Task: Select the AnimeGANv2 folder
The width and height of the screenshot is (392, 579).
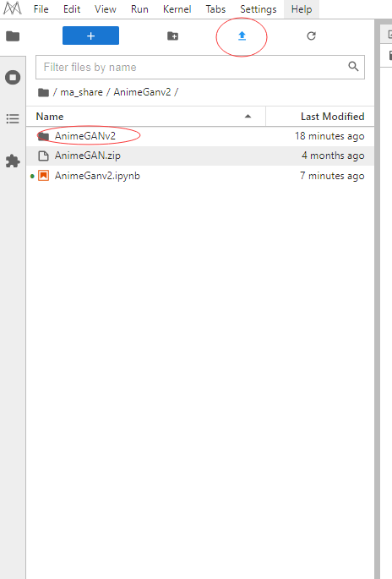Action: pyautogui.click(x=200, y=136)
